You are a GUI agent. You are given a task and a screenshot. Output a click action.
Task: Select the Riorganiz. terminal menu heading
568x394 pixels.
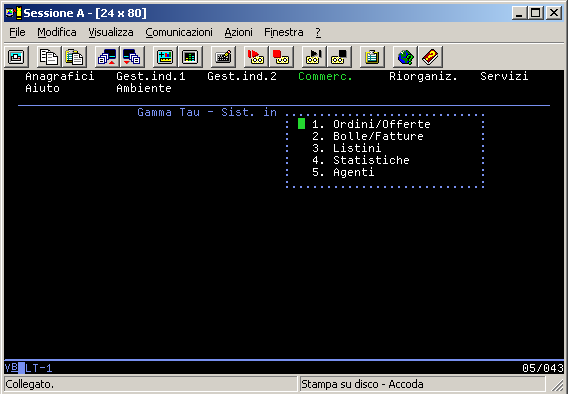(x=423, y=76)
